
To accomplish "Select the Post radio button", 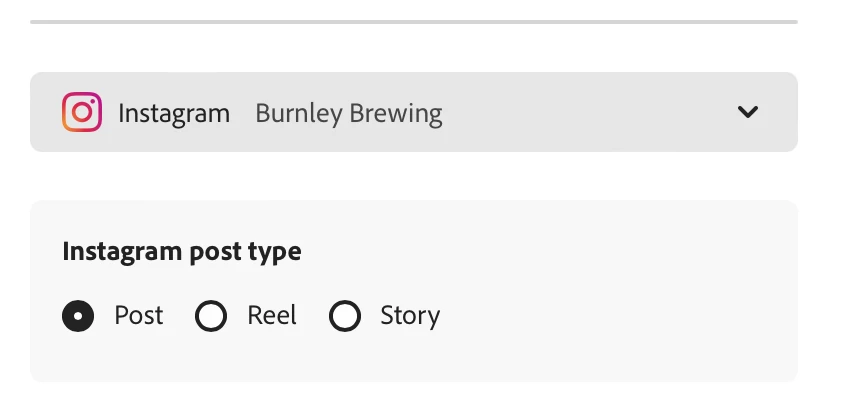I will [x=78, y=316].
